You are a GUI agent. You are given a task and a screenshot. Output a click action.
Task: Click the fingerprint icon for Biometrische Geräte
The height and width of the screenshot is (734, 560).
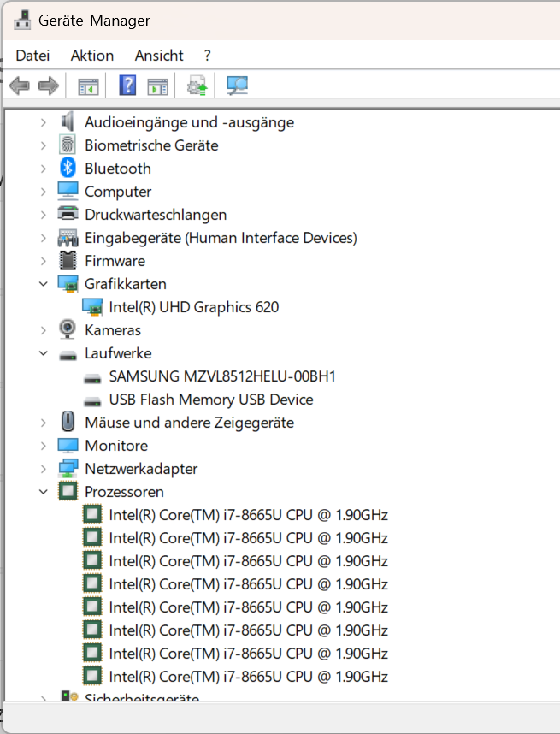tap(68, 145)
